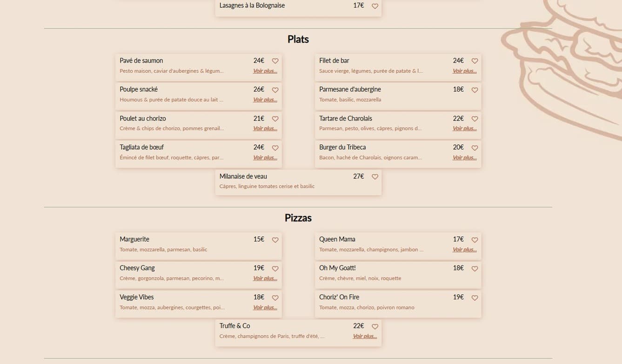Expand details for Tagliata de bœuf via Voir plus
622x364 pixels.
pyautogui.click(x=265, y=157)
